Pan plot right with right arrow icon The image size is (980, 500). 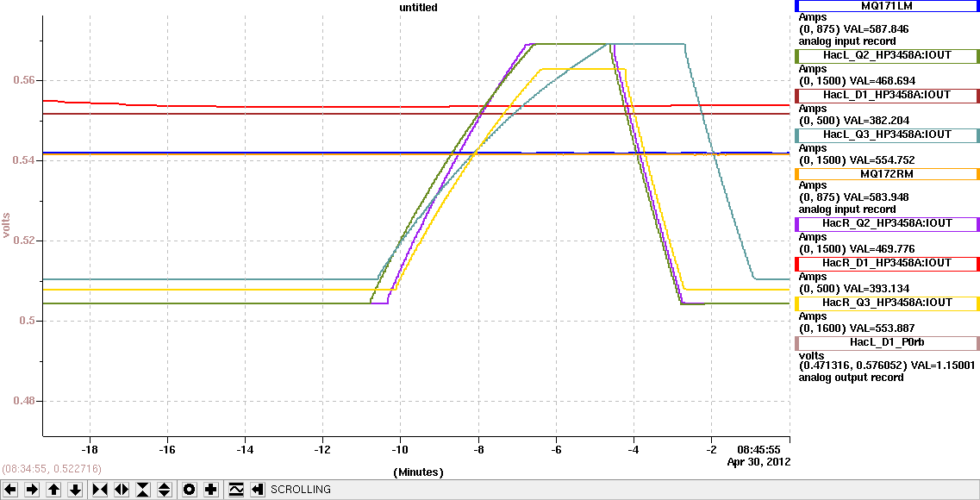33,490
